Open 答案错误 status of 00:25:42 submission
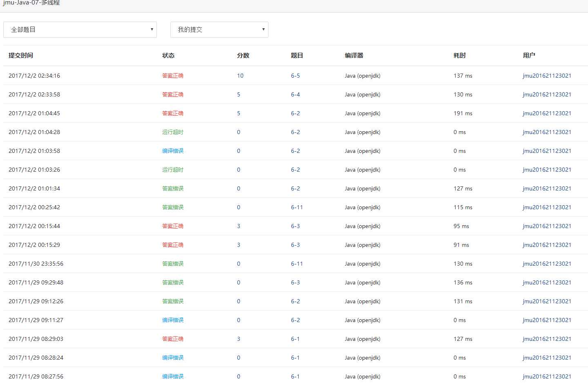Screen dimensions: 588x385 click(173, 207)
